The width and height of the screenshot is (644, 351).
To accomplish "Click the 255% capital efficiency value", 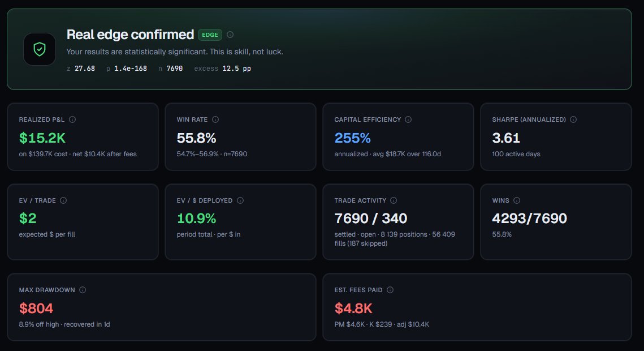I will pos(352,138).
